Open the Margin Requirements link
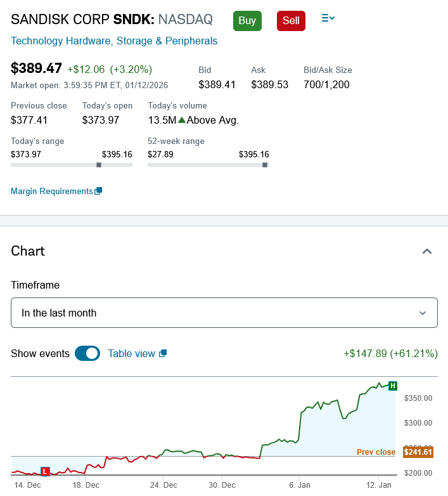 click(52, 192)
